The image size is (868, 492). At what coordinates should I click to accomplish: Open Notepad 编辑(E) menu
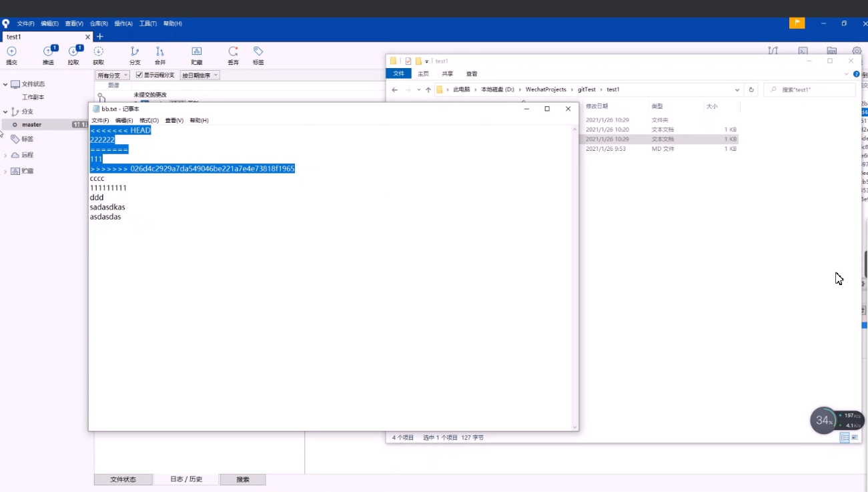[x=124, y=121]
